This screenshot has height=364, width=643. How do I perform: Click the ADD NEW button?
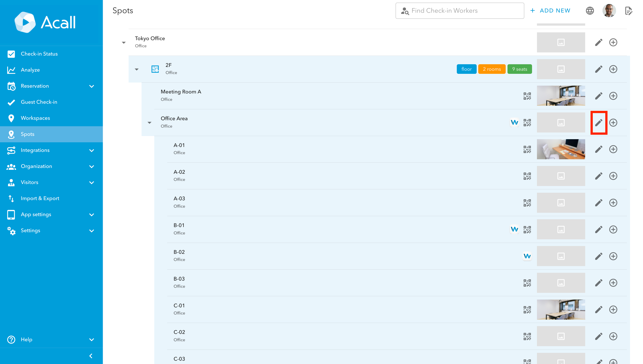[x=550, y=10]
